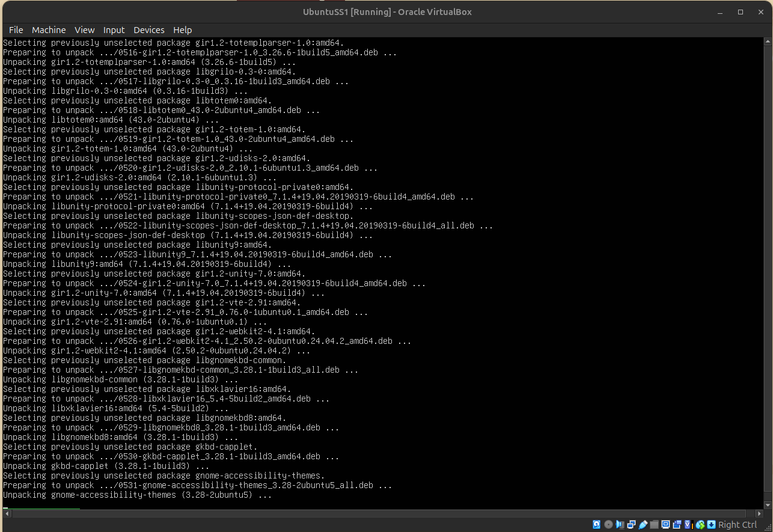The height and width of the screenshot is (532, 773).
Task: Expand the Input menu
Action: click(114, 30)
